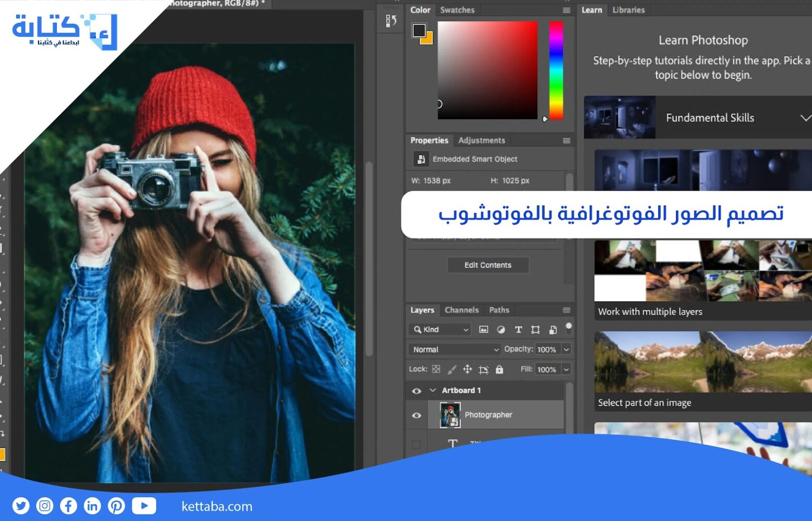
Task: Open the Twitter icon in the footer
Action: (x=21, y=506)
